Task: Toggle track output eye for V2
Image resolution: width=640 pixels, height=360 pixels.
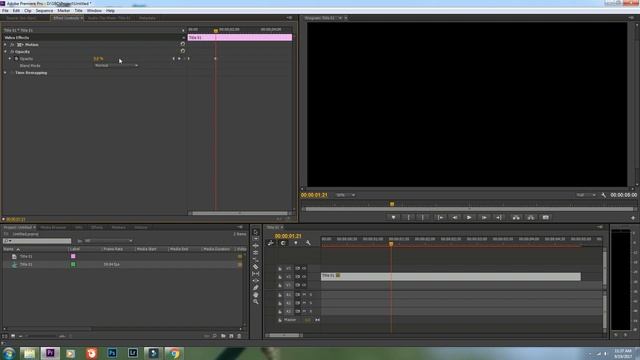Action: 304,276
